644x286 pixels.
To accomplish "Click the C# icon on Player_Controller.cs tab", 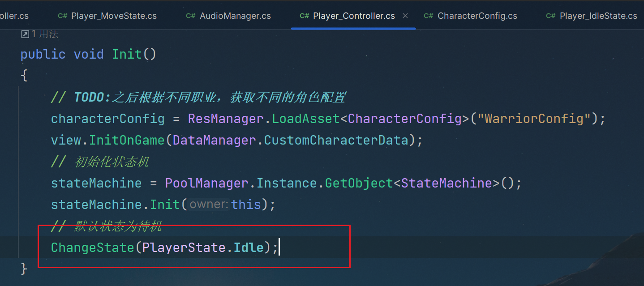I will pos(305,16).
